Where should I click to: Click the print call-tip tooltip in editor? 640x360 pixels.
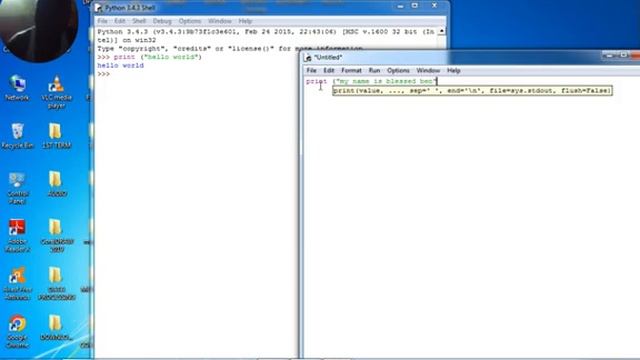(472, 91)
